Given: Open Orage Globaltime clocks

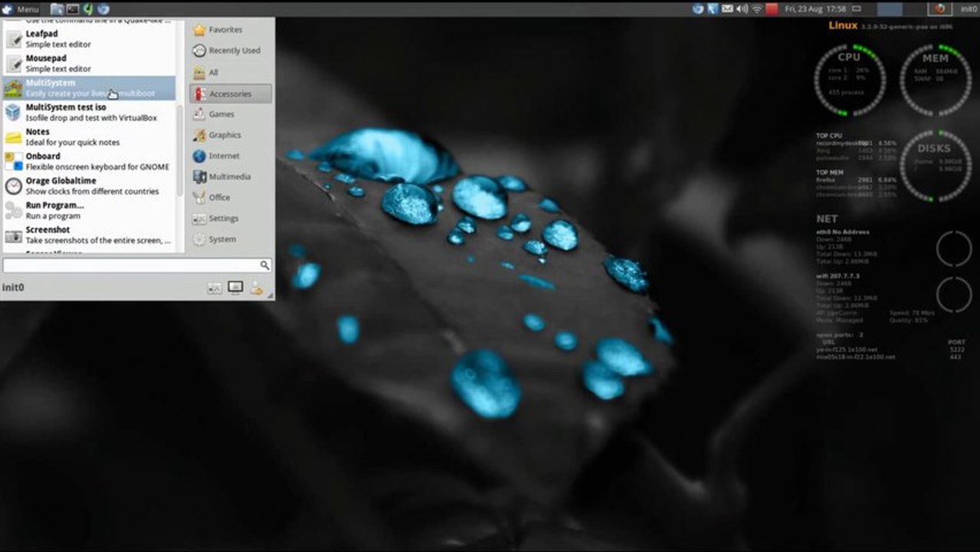Looking at the screenshot, I should pos(89,186).
